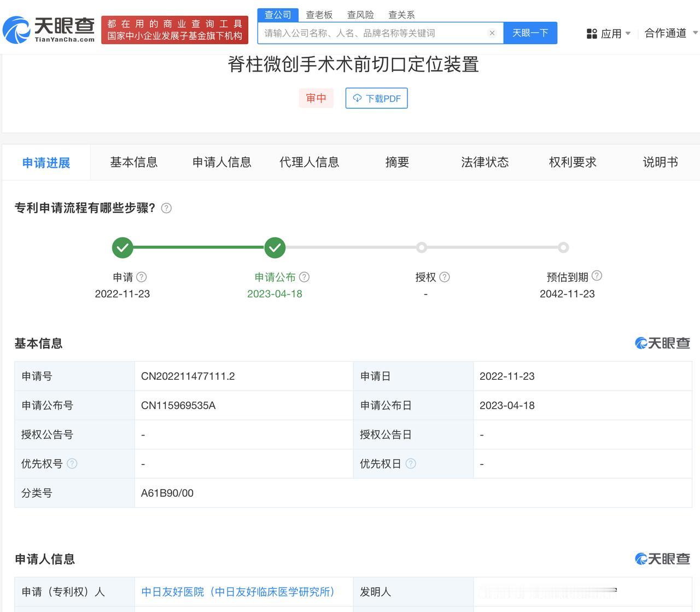Viewport: 700px width, 612px height.
Task: Select the 查老板 search tab
Action: tap(319, 15)
